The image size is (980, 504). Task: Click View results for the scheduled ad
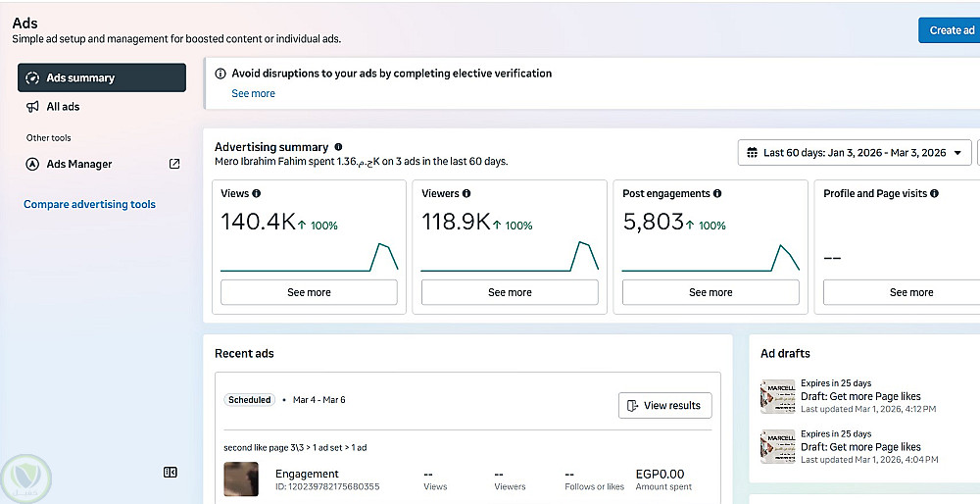pyautogui.click(x=664, y=405)
